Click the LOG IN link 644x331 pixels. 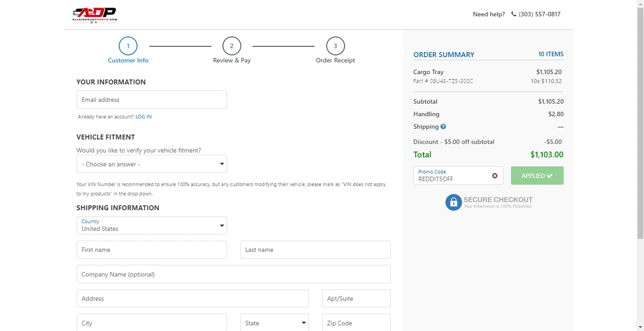[x=143, y=116]
